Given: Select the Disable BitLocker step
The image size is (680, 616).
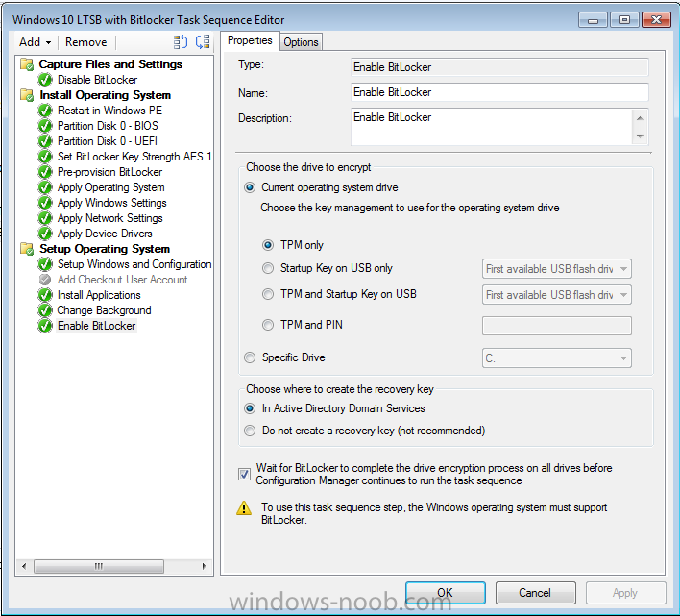Looking at the screenshot, I should [98, 80].
